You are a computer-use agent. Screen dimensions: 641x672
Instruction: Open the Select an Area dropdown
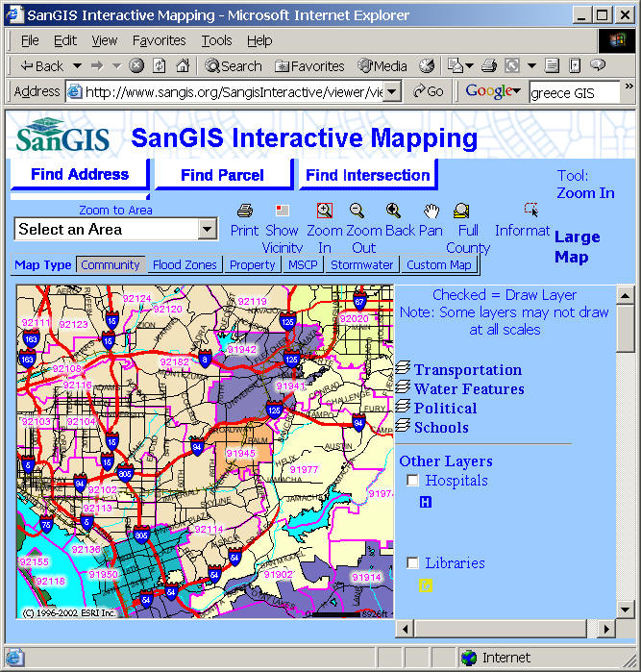click(207, 229)
